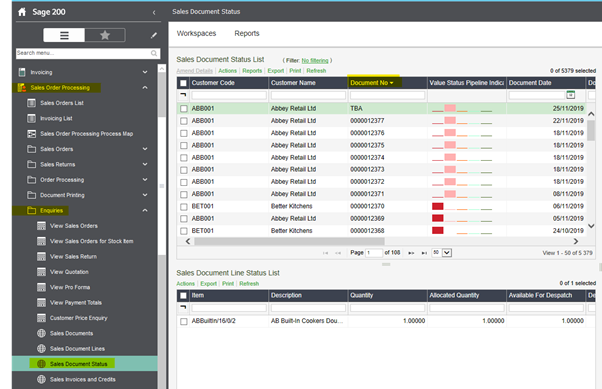Open the Sales Invoices and Credits enquiry
Viewport: 602px width, 389px height.
point(83,379)
